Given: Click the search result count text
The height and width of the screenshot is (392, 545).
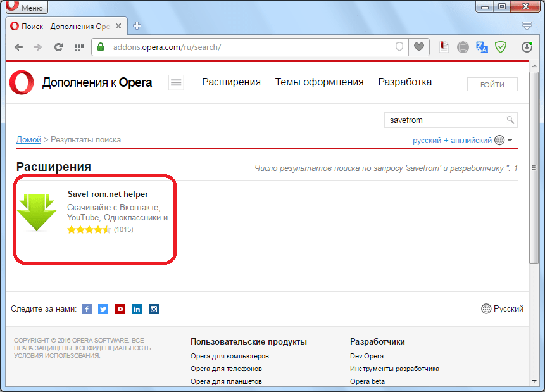Looking at the screenshot, I should coord(386,168).
